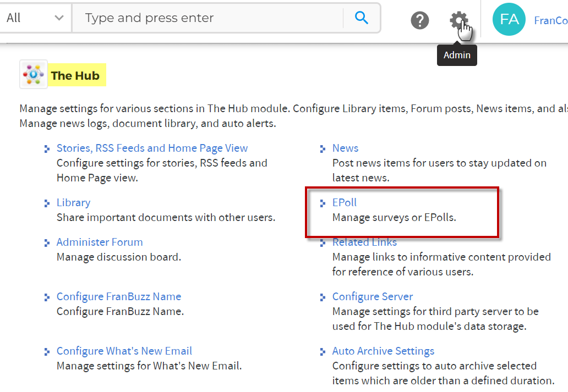Click bullet icon beside Configure Server
Viewport: 568px width, 392px height.
point(323,297)
